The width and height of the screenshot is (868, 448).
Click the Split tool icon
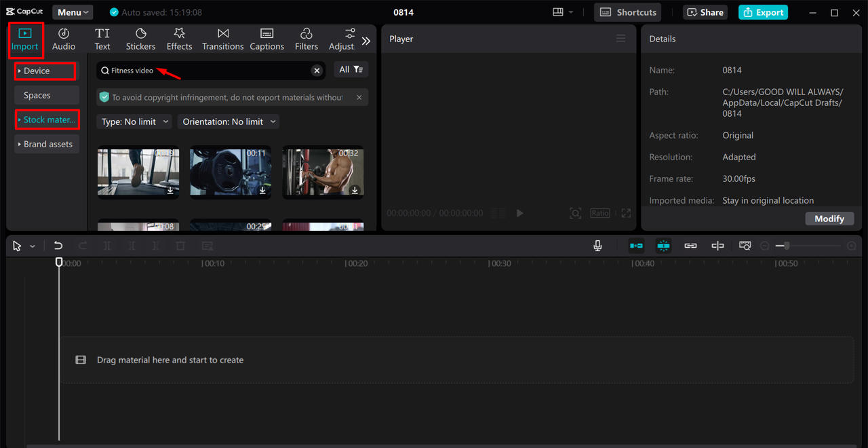coord(107,246)
